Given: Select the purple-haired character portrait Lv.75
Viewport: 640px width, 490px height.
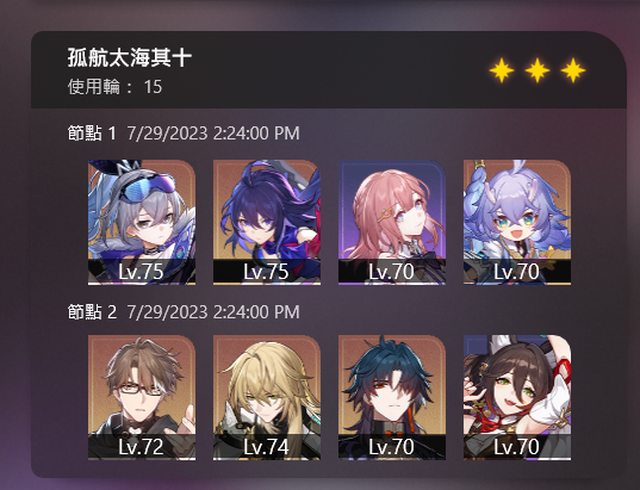Looking at the screenshot, I should tap(267, 222).
